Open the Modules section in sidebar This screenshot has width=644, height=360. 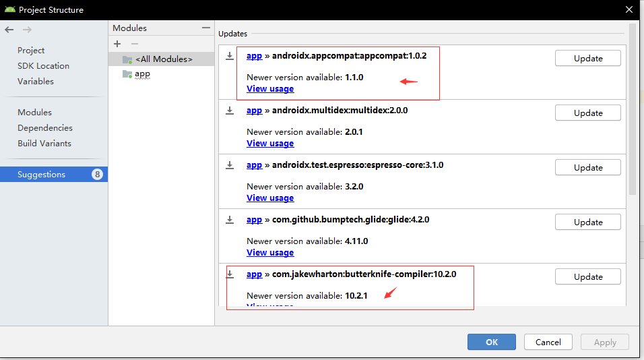[34, 112]
